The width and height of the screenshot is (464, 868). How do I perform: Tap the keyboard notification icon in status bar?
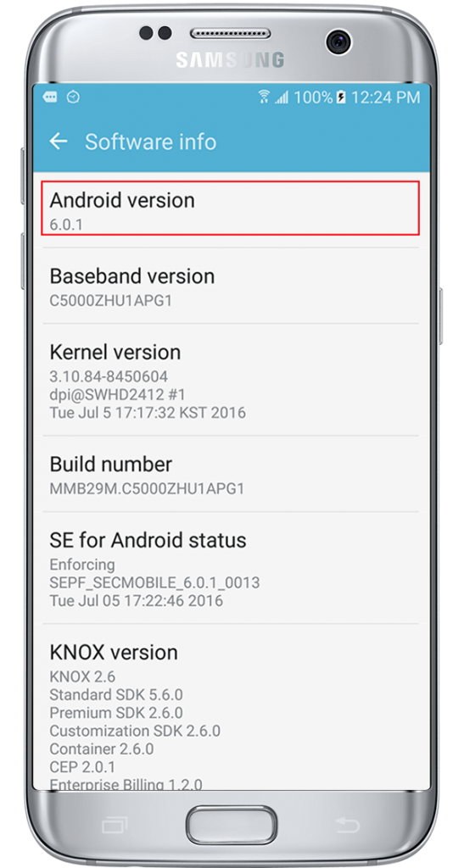coord(50,97)
